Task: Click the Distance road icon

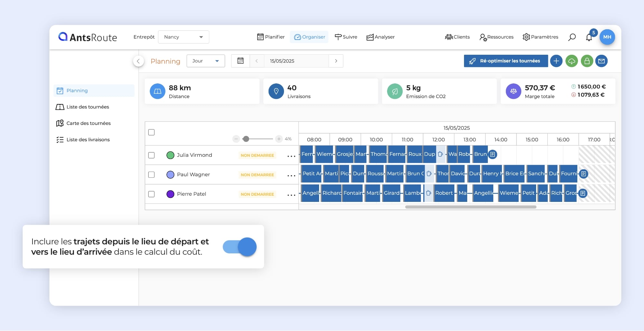Action: click(x=157, y=91)
